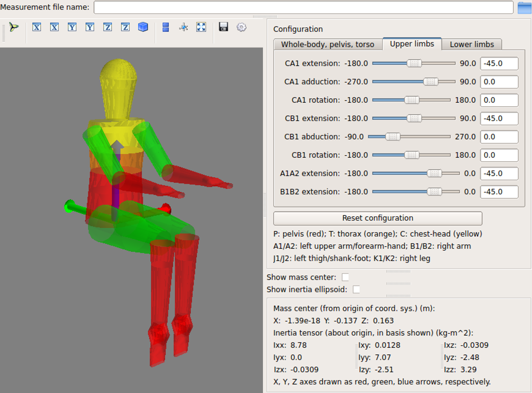
Task: Click the leftmost X-axis view icon
Action: tap(37, 27)
